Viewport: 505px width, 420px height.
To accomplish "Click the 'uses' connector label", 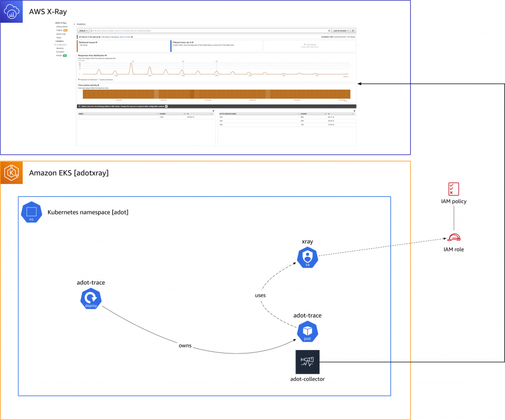I will pos(260,295).
